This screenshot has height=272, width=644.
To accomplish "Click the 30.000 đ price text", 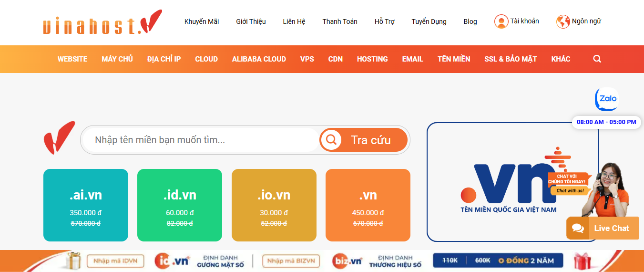I will [x=274, y=213].
